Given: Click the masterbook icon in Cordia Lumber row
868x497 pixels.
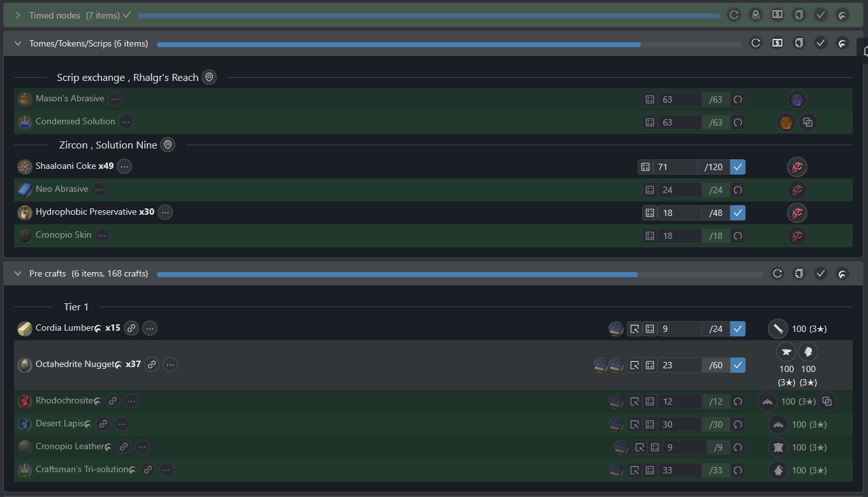Looking at the screenshot, I should pos(616,329).
